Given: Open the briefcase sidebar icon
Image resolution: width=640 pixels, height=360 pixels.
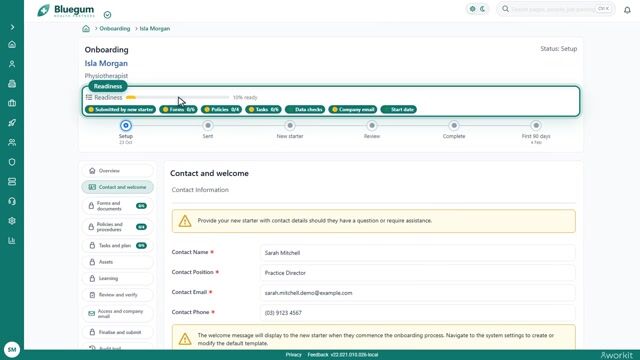Looking at the screenshot, I should pos(12,103).
